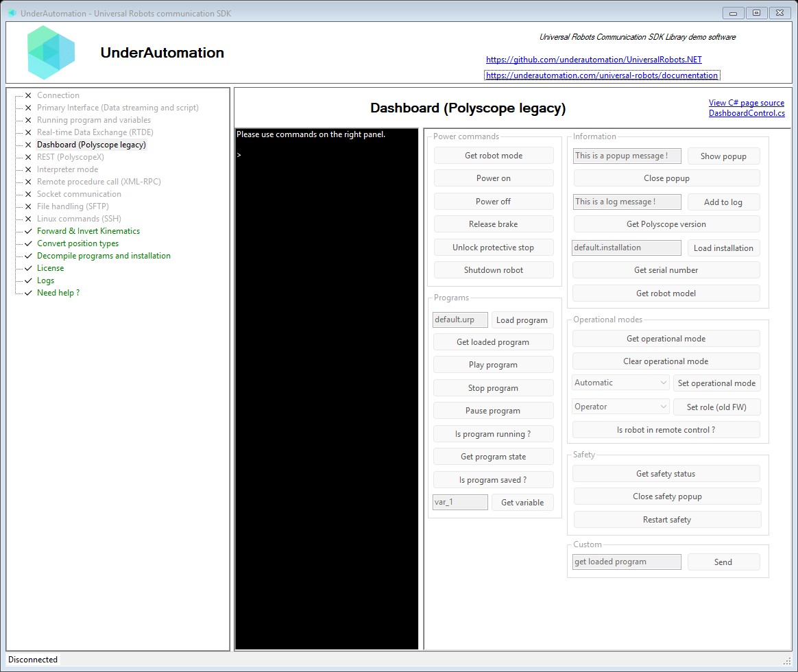The height and width of the screenshot is (672, 798).
Task: Open the GitHub UniversalRobots.NET link
Action: [x=594, y=60]
